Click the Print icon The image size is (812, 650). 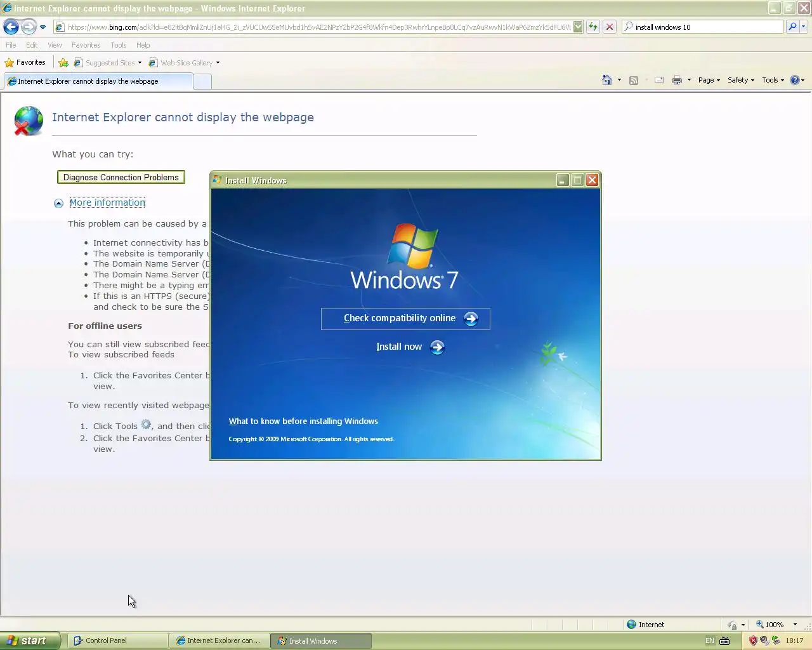pyautogui.click(x=677, y=80)
